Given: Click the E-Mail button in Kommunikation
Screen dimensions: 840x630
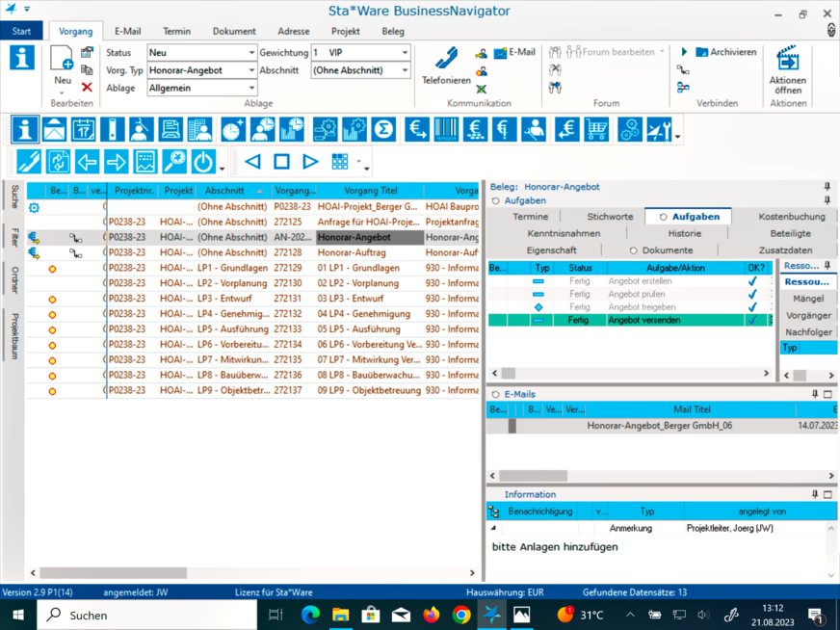Looking at the screenshot, I should click(514, 52).
